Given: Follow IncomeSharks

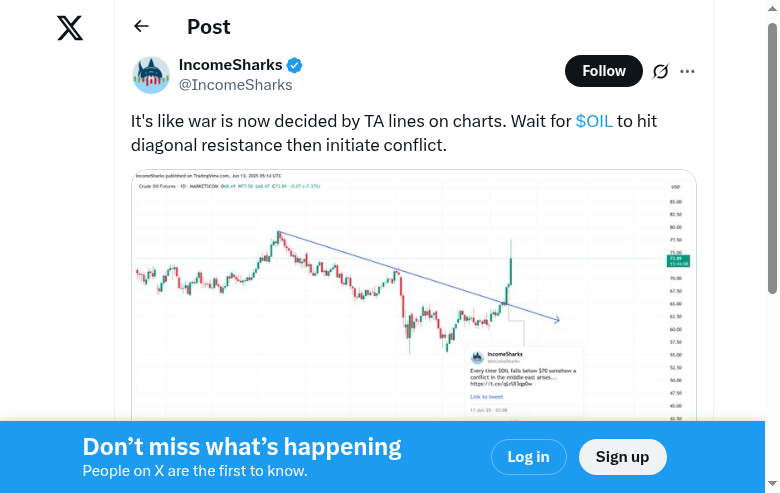Looking at the screenshot, I should [604, 71].
